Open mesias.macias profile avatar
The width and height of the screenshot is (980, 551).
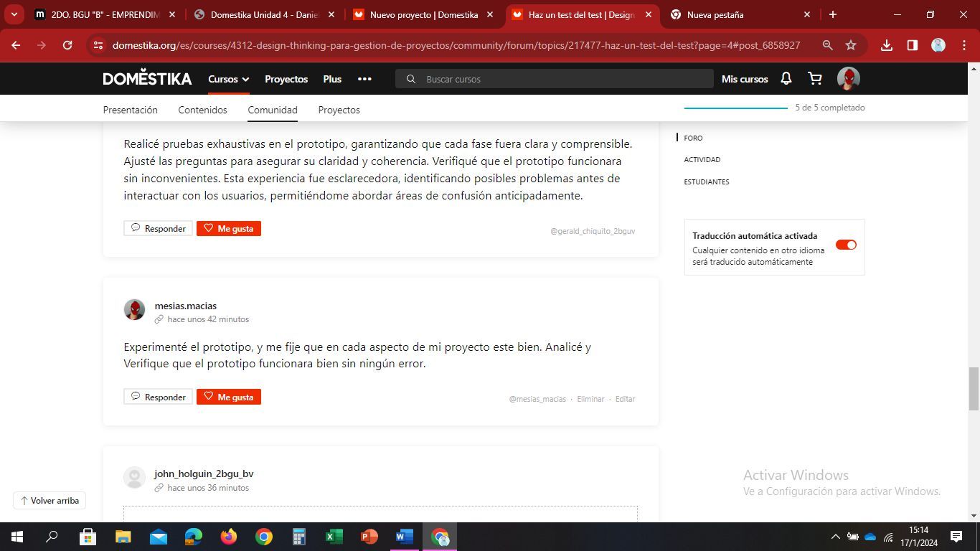point(134,309)
